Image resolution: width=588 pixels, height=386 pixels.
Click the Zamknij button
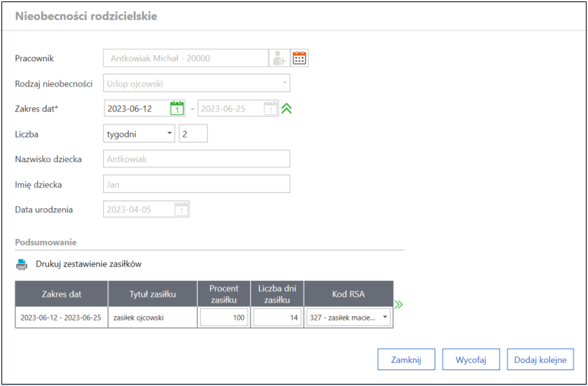pos(406,359)
